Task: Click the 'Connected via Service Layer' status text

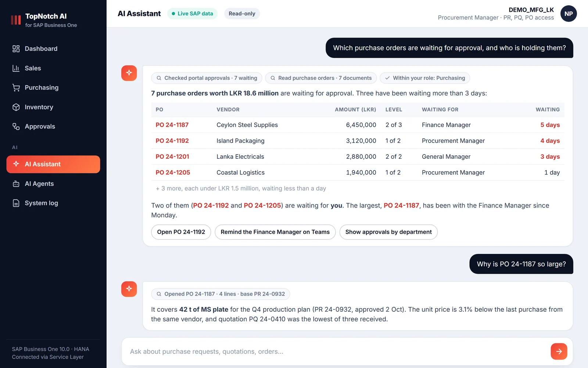Action: (48, 357)
